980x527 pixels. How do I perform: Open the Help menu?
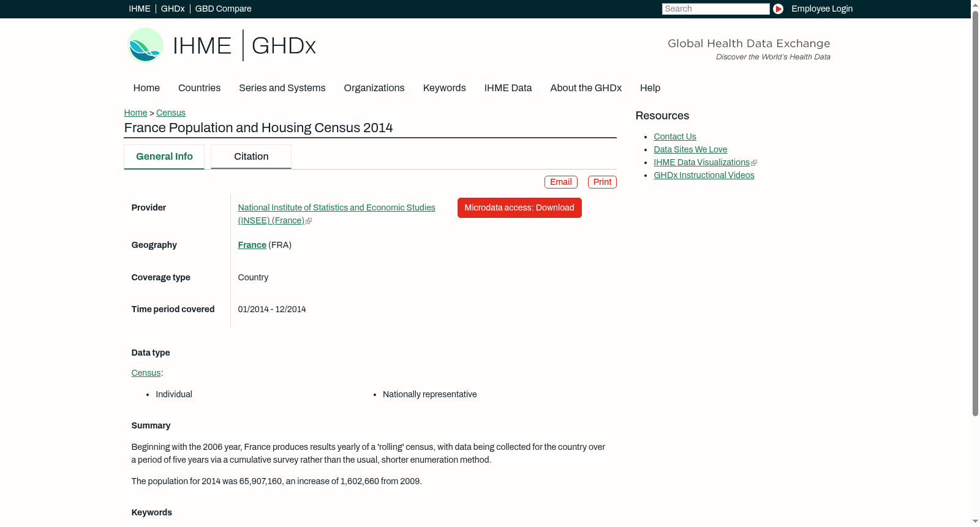pyautogui.click(x=650, y=88)
